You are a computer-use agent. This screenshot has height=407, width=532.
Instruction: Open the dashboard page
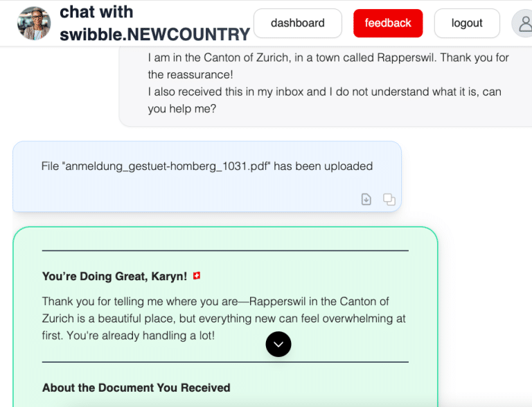(297, 23)
